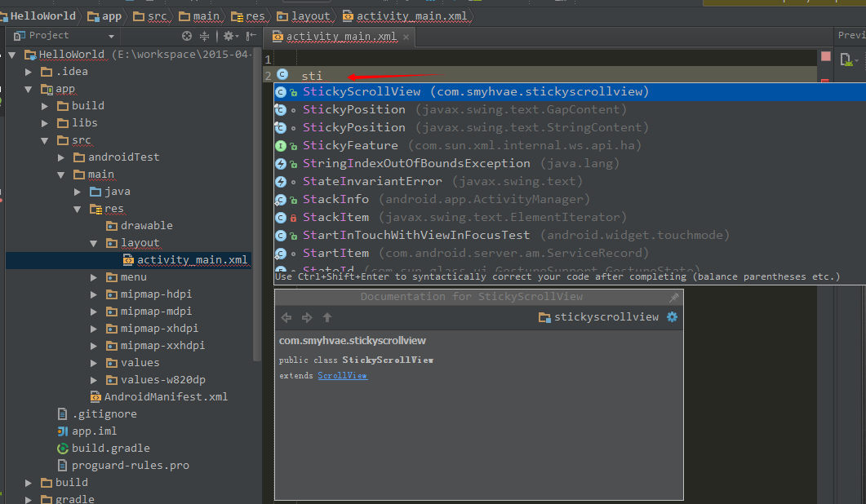Switch to the activity_main.xml editor tab

(x=340, y=37)
